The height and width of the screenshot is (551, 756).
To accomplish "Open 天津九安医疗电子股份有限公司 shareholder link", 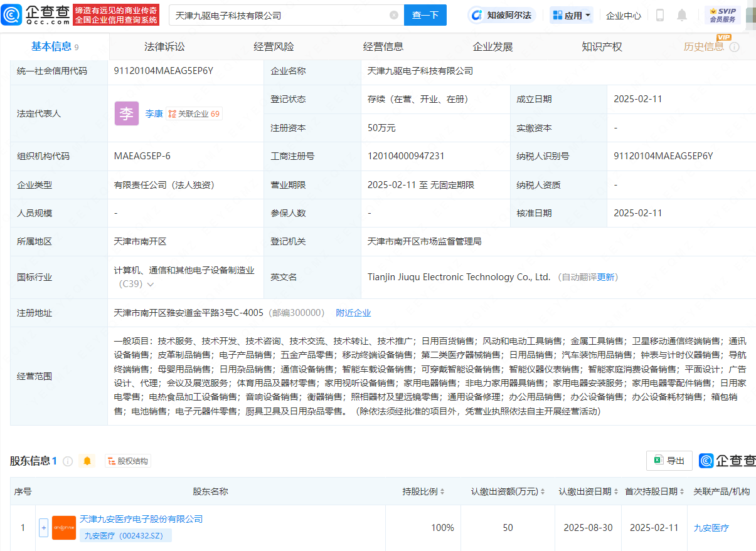I will click(x=141, y=519).
